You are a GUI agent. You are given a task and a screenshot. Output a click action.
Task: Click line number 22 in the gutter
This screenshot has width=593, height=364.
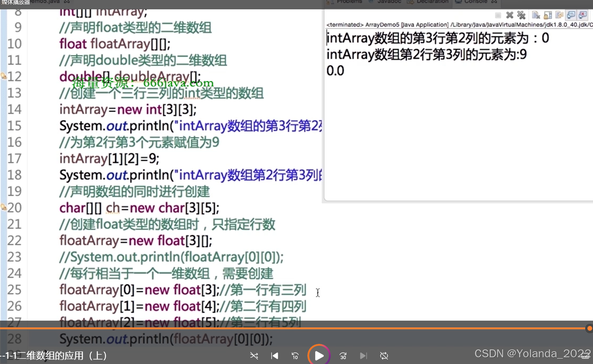pyautogui.click(x=15, y=241)
